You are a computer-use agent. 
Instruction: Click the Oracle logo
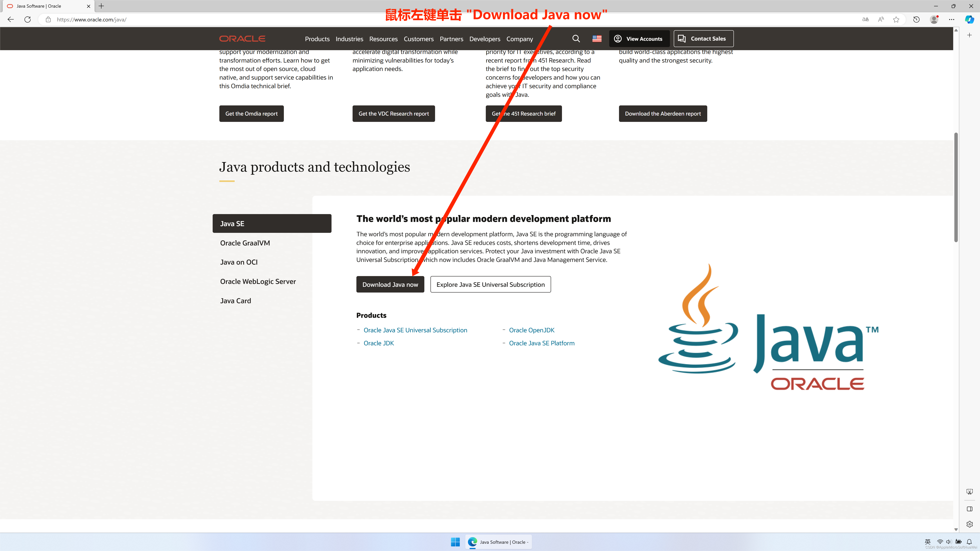242,38
